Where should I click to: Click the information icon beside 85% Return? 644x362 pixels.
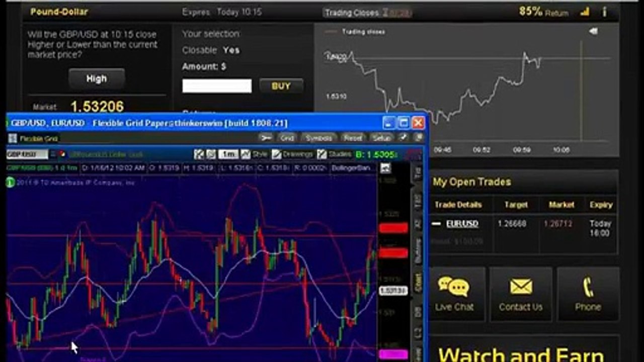604,12
